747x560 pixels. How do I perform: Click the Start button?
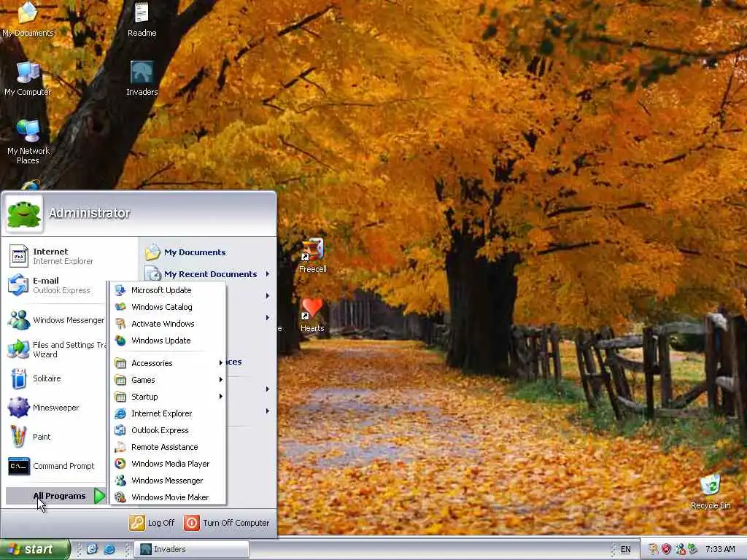(x=34, y=549)
